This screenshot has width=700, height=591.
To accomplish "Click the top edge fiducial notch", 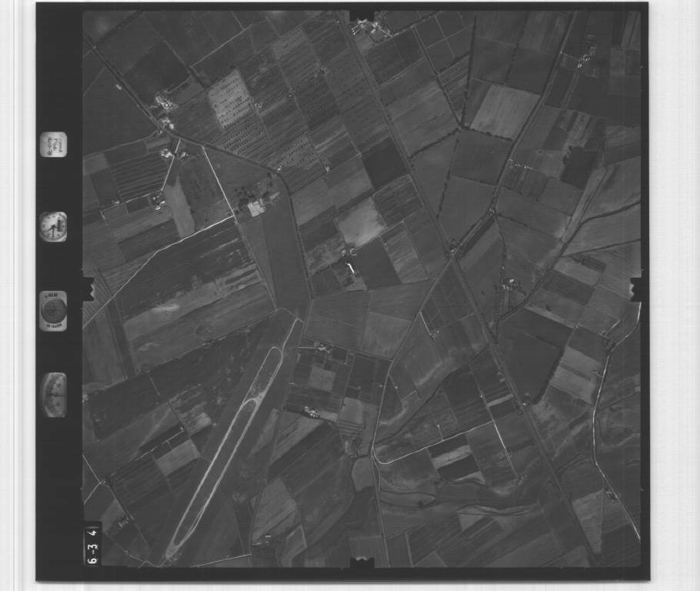I will tap(362, 15).
